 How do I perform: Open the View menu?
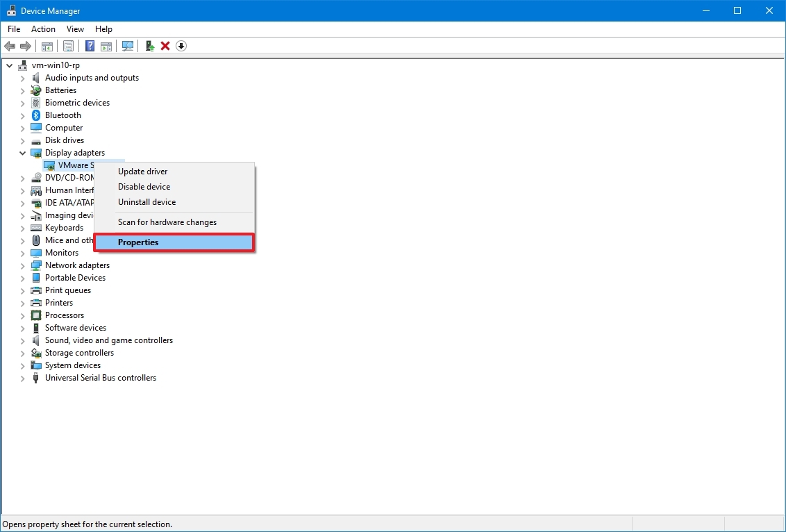(75, 29)
